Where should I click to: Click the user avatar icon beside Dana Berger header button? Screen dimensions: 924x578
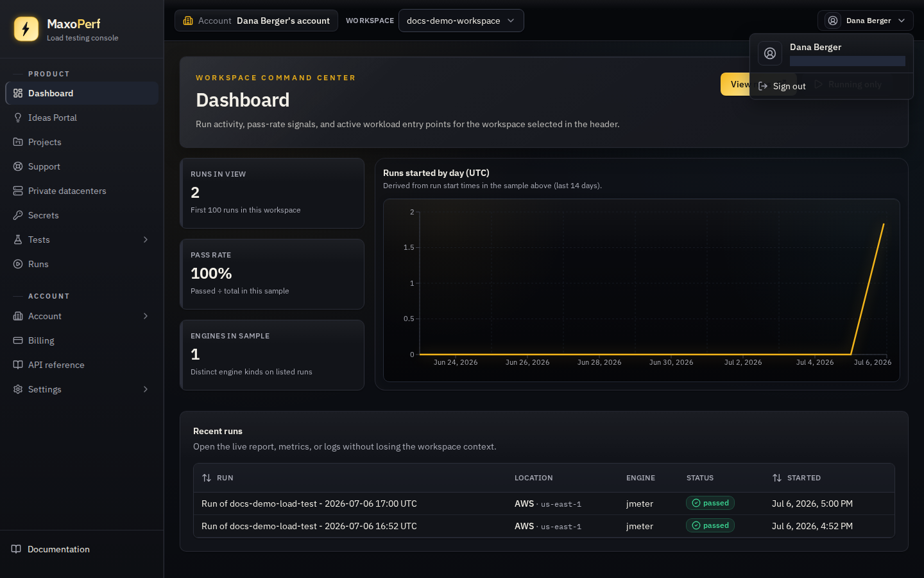833,21
